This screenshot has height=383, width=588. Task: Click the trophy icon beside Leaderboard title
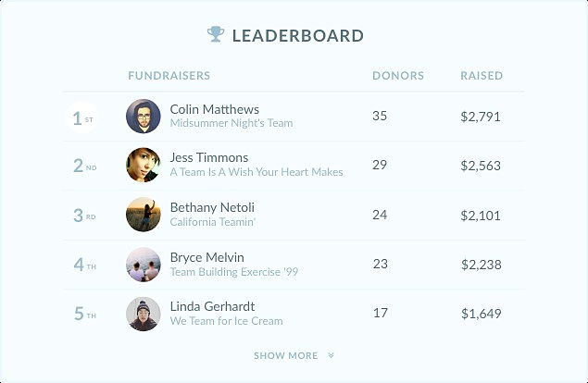click(216, 34)
